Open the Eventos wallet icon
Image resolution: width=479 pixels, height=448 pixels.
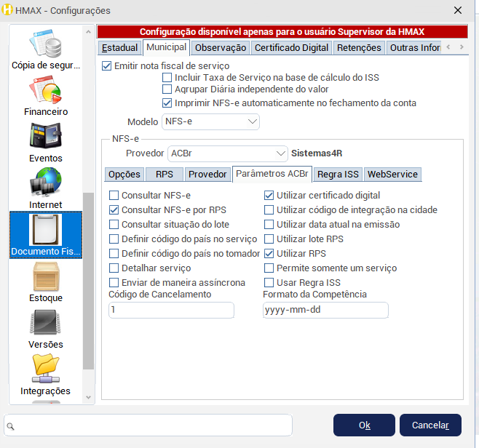click(x=46, y=137)
